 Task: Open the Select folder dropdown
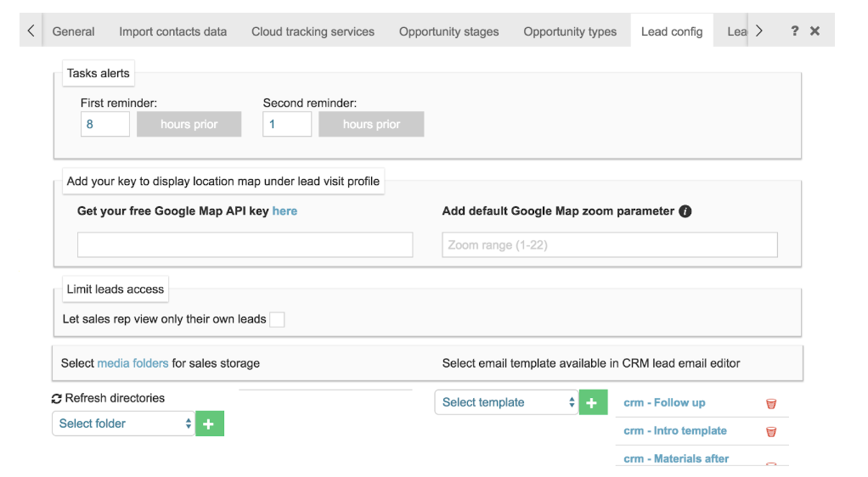coord(124,424)
